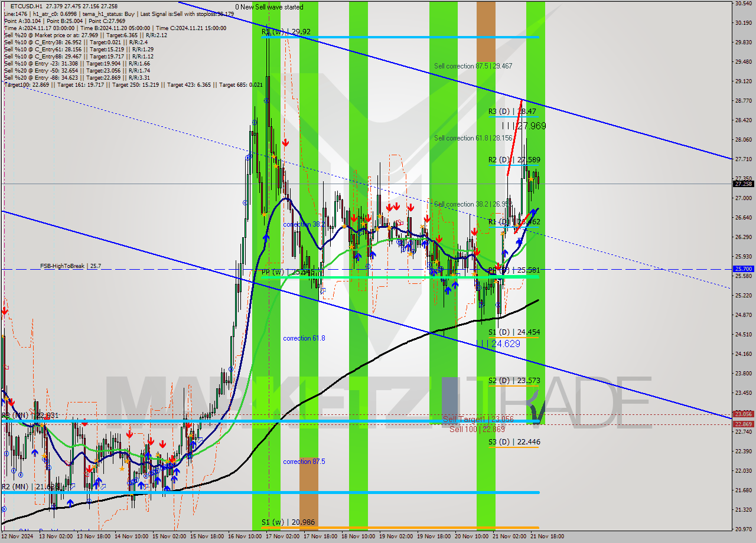756x543 pixels.
Task: Click the '| | | 24.629' price marker
Action: point(500,344)
